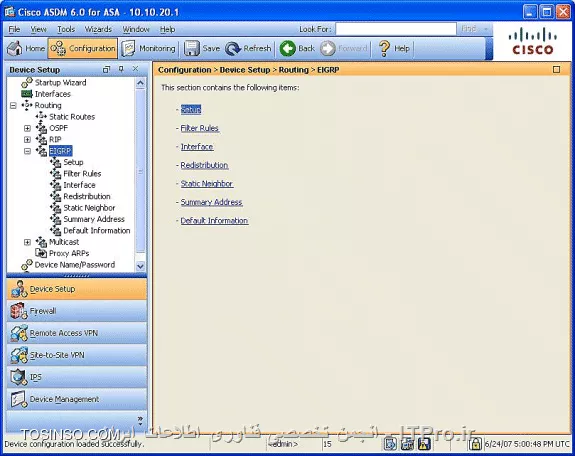The image size is (575, 456).
Task: Click the lock icon in status bar
Action: (x=475, y=444)
